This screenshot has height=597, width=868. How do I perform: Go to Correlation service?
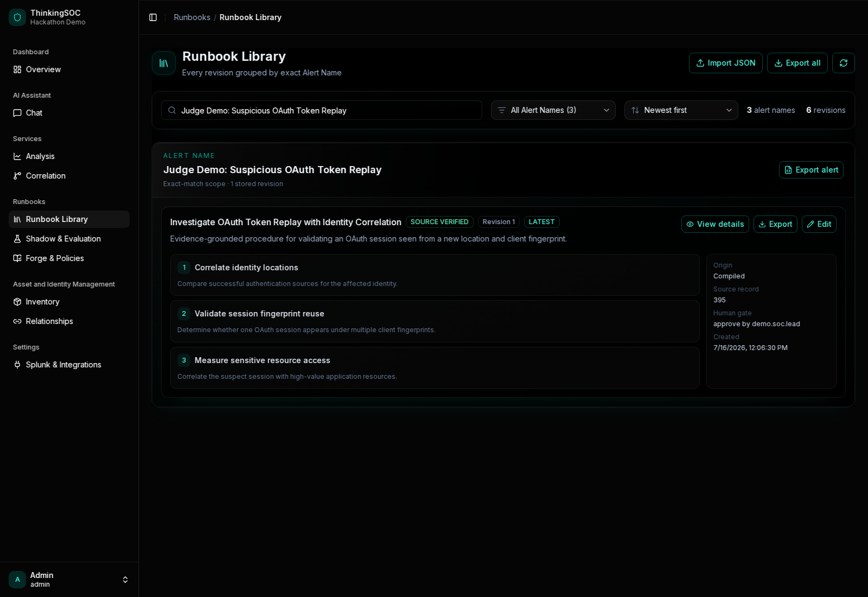click(x=69, y=176)
